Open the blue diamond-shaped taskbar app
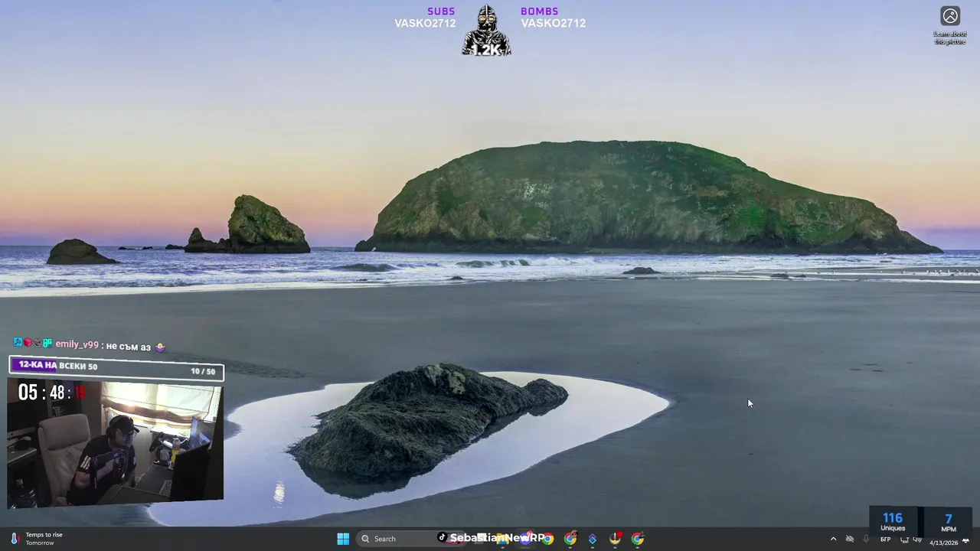Screen dimensions: 980x551 pyautogui.click(x=592, y=539)
